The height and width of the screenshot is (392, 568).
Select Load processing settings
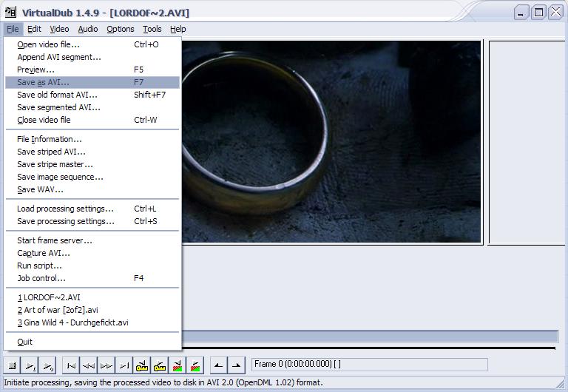[x=92, y=209]
